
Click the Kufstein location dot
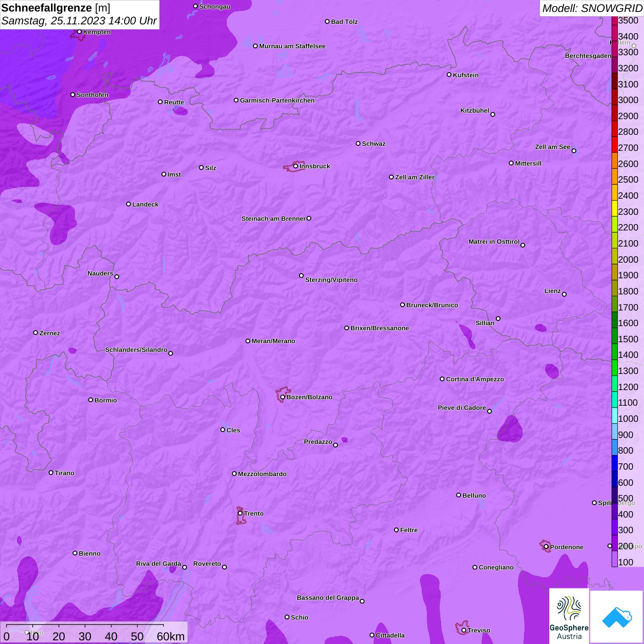[449, 75]
